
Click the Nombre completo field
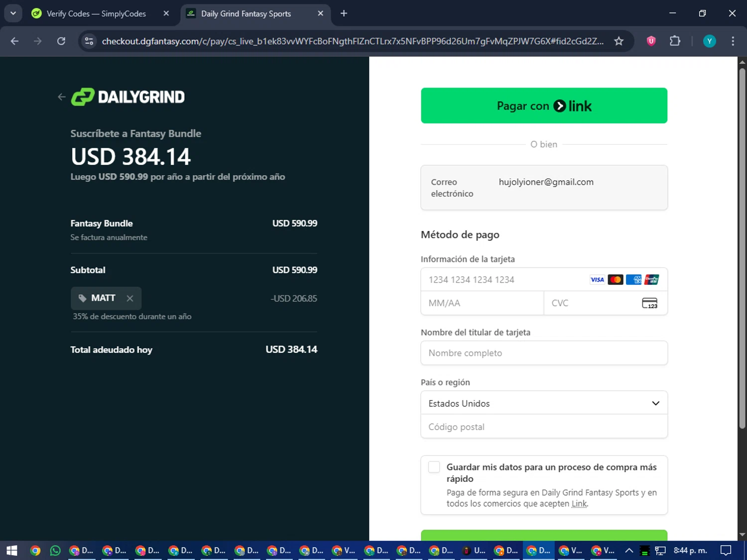[x=544, y=353]
